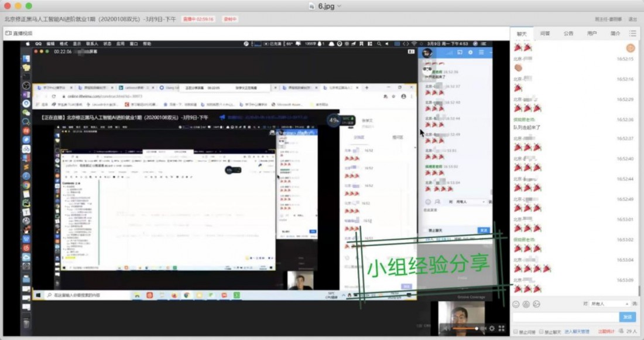This screenshot has width=644, height=340.
Task: Click the image upload icon in chat
Action: pyautogui.click(x=536, y=304)
